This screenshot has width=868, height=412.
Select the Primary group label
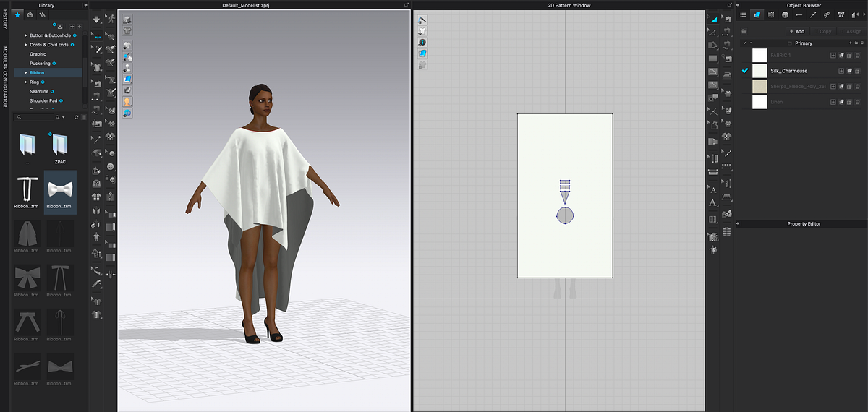point(804,43)
